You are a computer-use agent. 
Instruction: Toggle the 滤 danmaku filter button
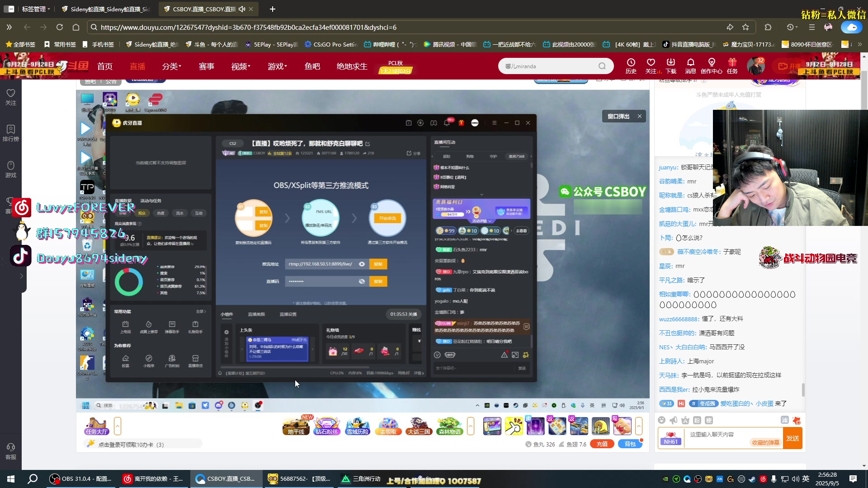785,420
